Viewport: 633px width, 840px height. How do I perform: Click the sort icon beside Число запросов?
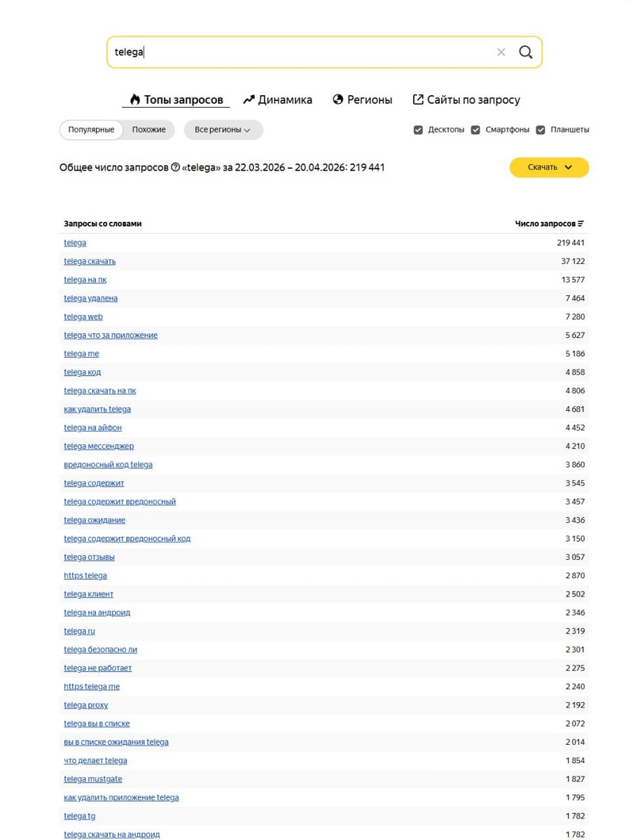(x=581, y=224)
